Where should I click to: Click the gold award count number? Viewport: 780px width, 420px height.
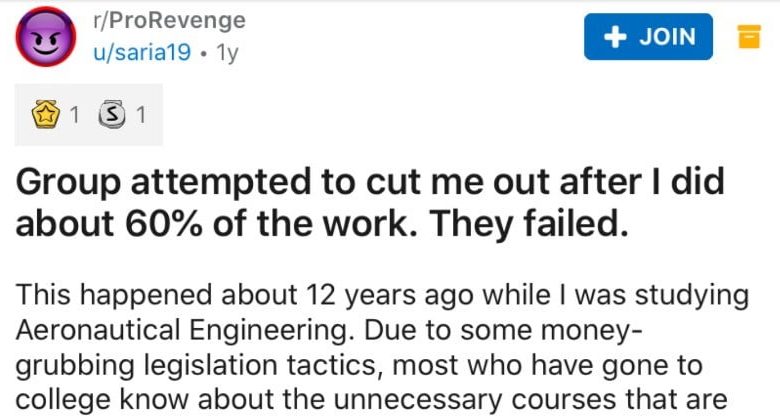click(73, 116)
